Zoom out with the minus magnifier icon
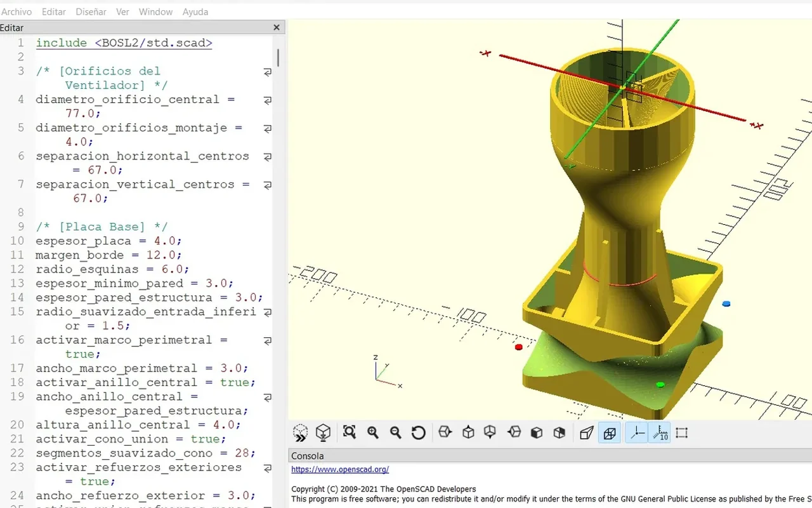This screenshot has height=508, width=812. [x=395, y=432]
